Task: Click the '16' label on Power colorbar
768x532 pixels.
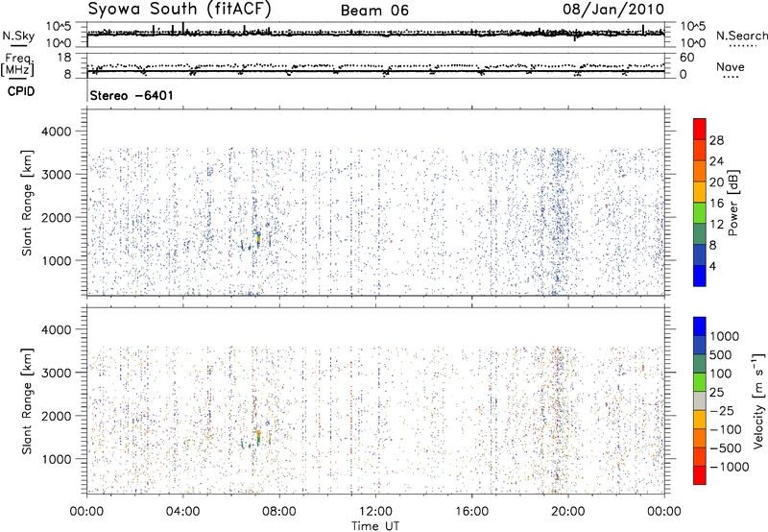Action: click(x=716, y=203)
